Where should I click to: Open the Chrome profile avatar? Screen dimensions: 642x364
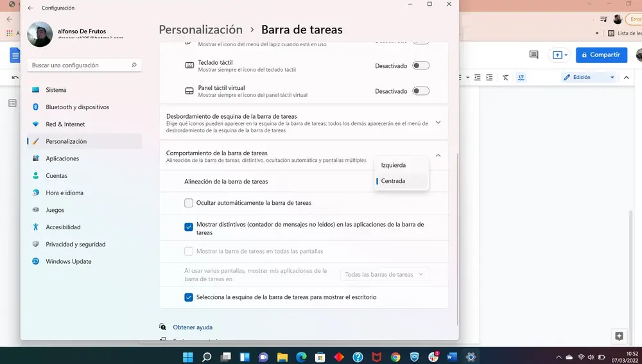pyautogui.click(x=618, y=19)
